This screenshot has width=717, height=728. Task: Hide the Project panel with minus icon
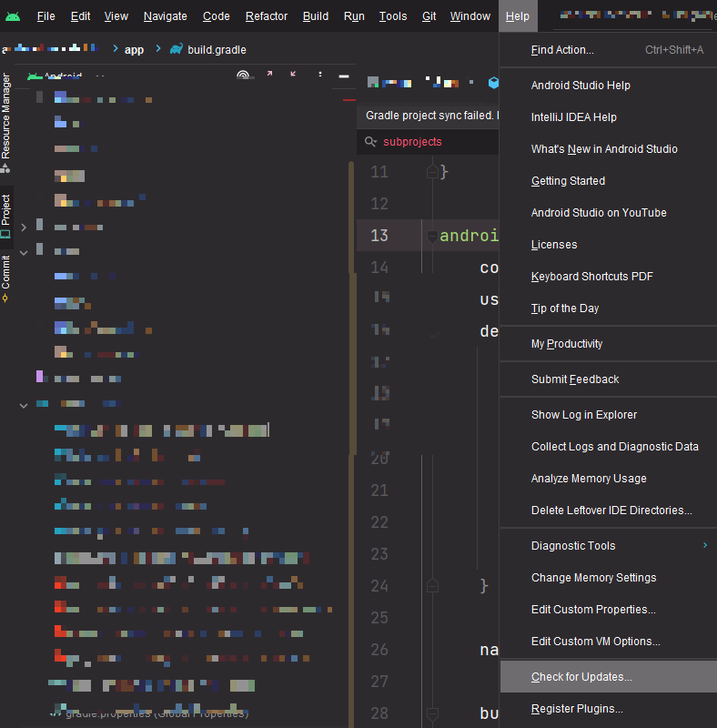pyautogui.click(x=344, y=76)
